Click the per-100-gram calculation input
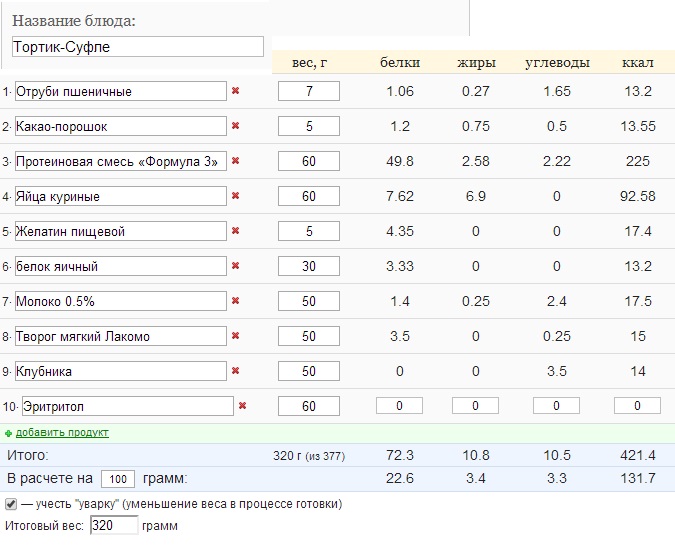 tap(118, 478)
